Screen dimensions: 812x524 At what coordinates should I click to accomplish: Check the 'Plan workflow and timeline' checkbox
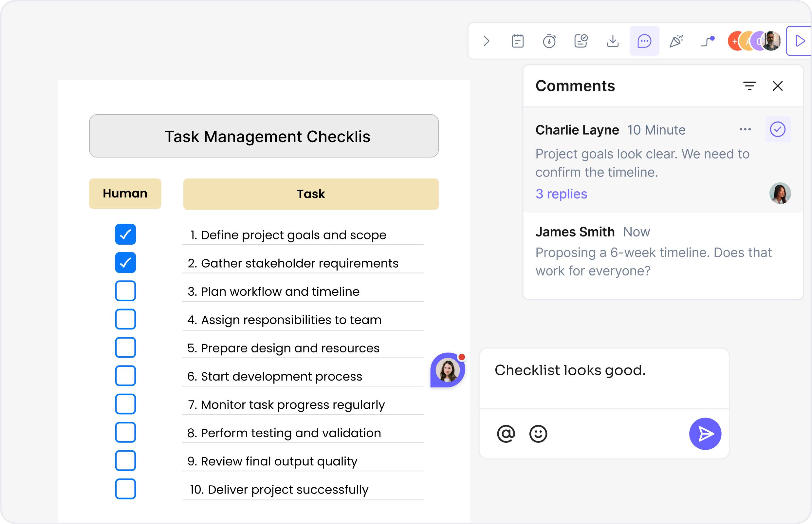click(125, 290)
